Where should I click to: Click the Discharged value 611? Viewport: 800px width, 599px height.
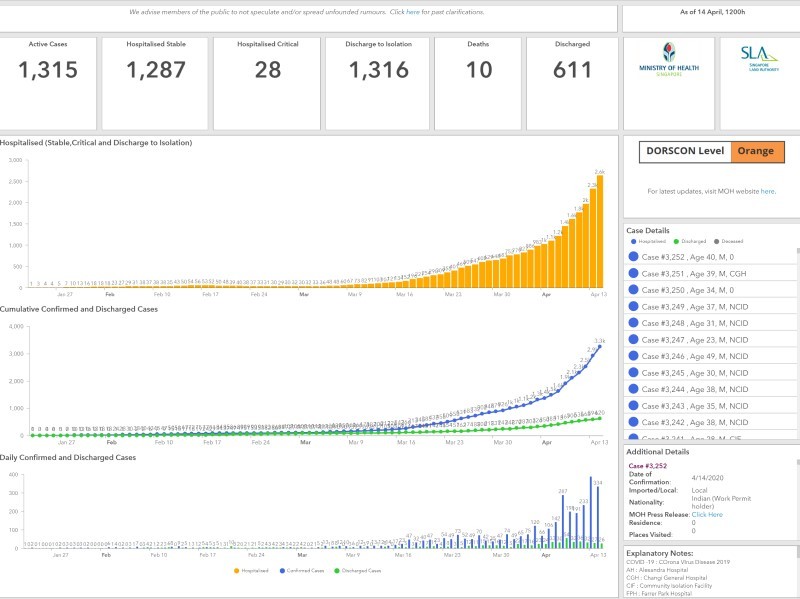coord(572,70)
